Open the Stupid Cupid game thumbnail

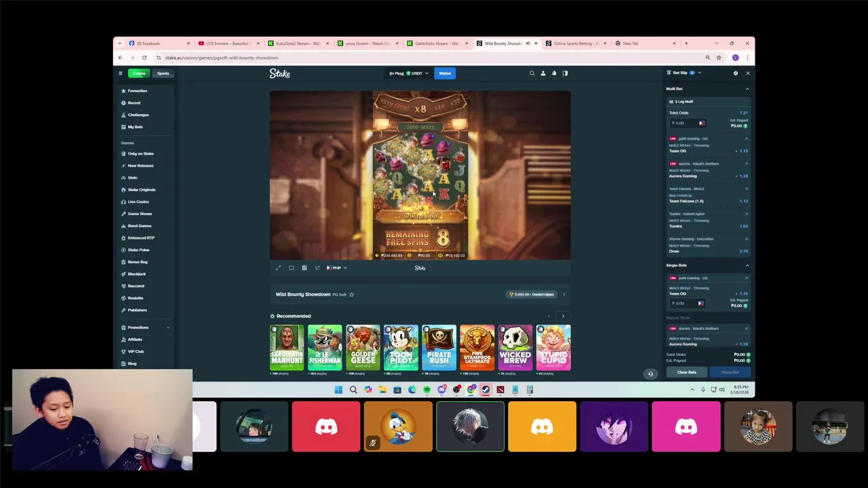tap(553, 348)
